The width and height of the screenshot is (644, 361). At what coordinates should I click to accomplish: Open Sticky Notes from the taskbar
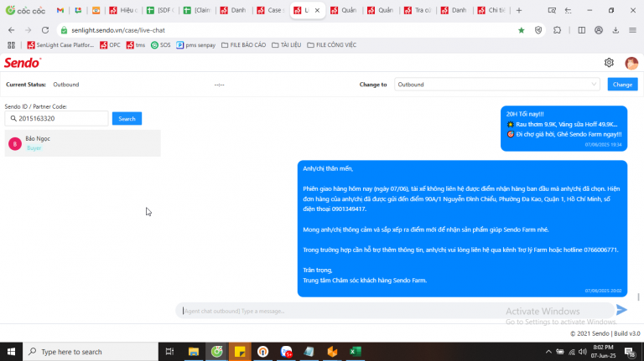[x=240, y=352]
